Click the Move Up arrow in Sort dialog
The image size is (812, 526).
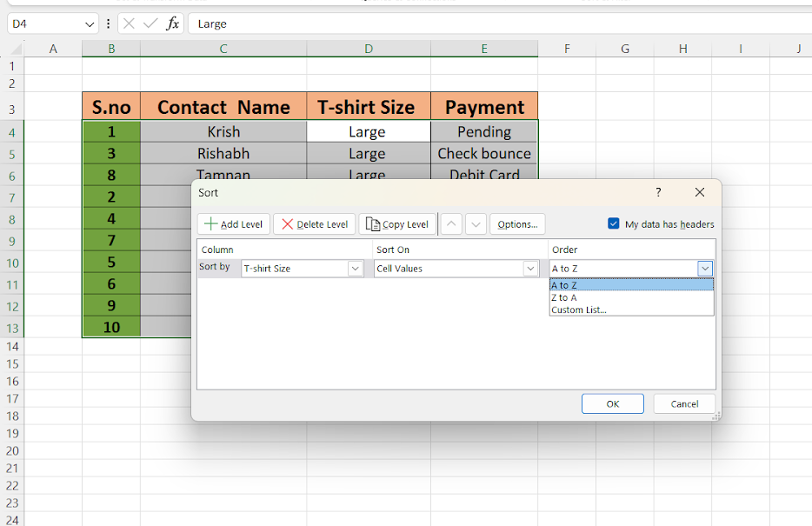(451, 223)
